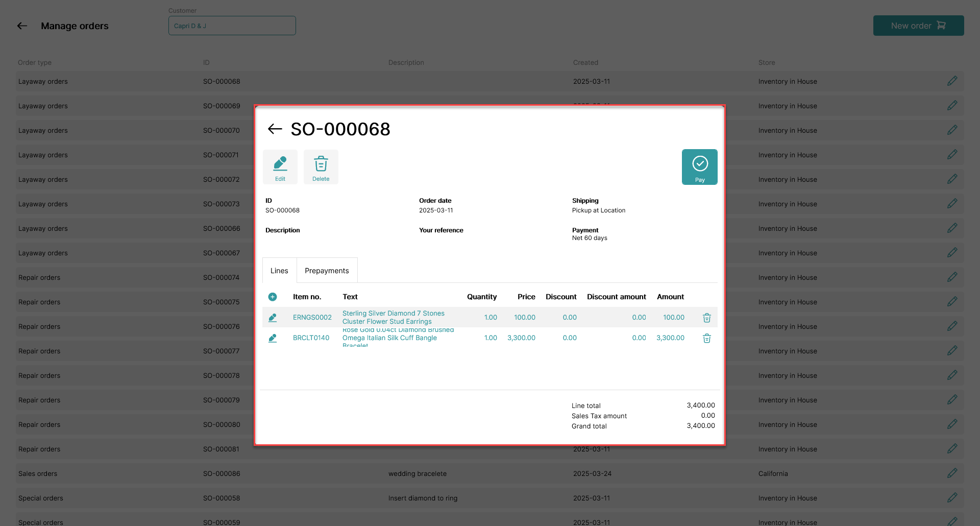This screenshot has height=526, width=980.
Task: Click the Net 60 days payment text
Action: tap(590, 238)
